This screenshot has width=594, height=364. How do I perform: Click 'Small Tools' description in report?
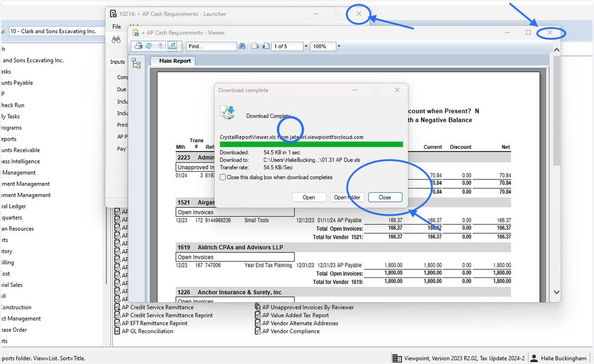tap(256, 220)
